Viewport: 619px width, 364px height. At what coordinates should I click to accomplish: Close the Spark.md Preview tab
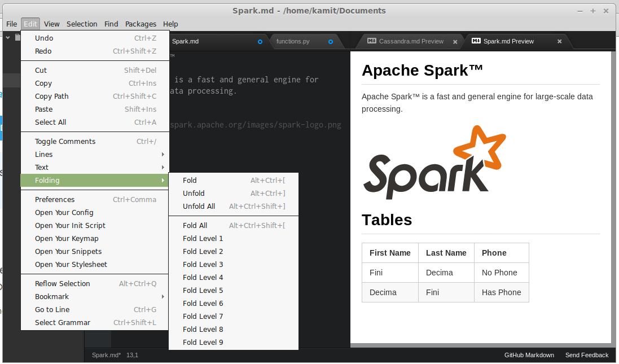(x=559, y=41)
